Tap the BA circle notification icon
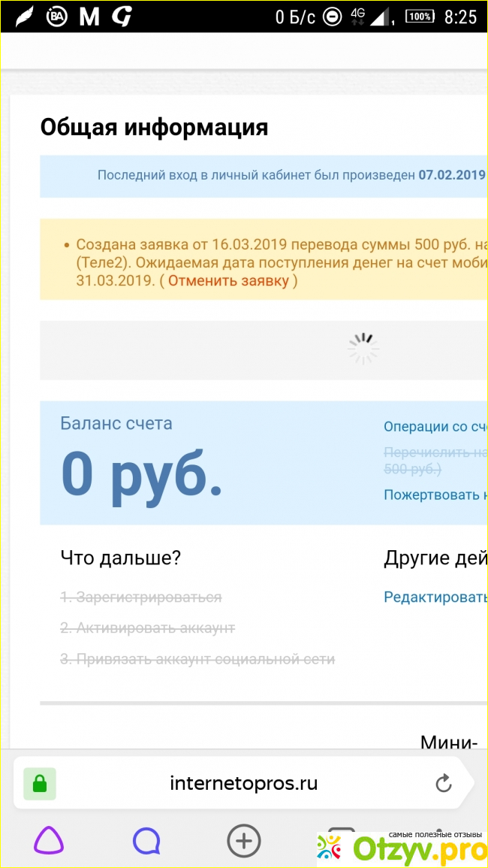The image size is (488, 868). (56, 17)
